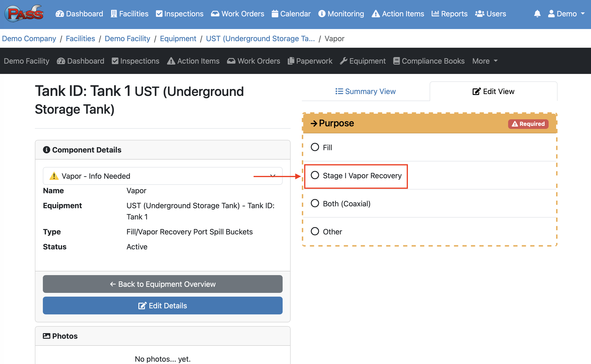Viewport: 591px width, 364px height.
Task: Open Calendar in the top navigation
Action: coord(291,14)
